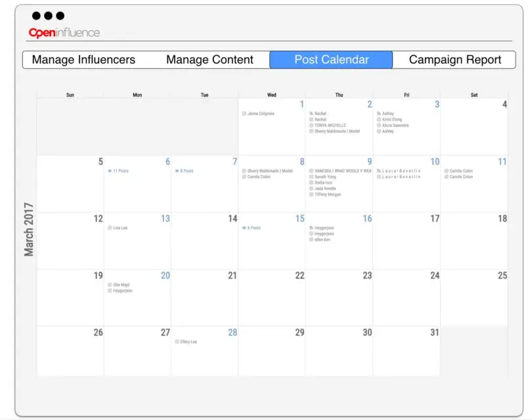Click the post icon beside Lisa Lee
This screenshot has height=420, width=532.
110,228
